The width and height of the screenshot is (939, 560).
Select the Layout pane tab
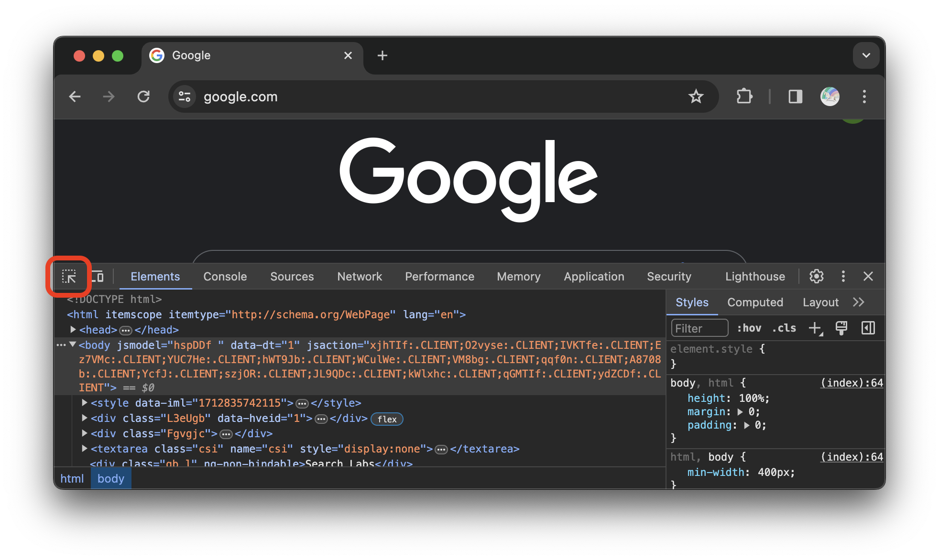(821, 302)
